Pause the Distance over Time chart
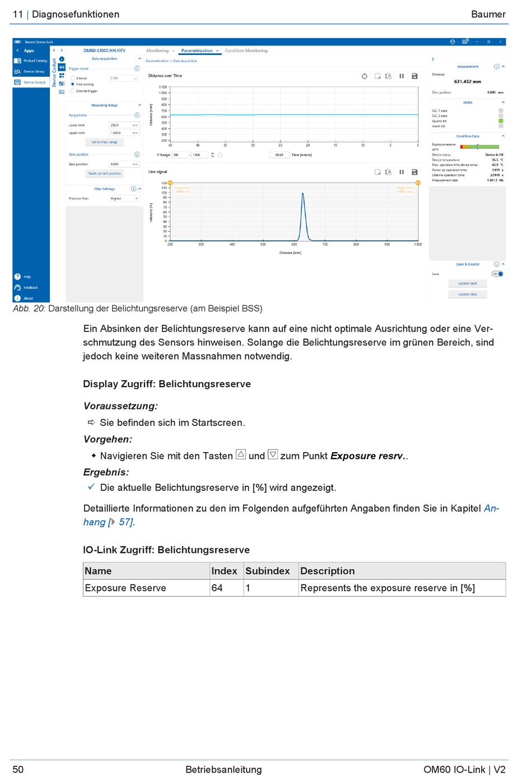 click(x=402, y=76)
